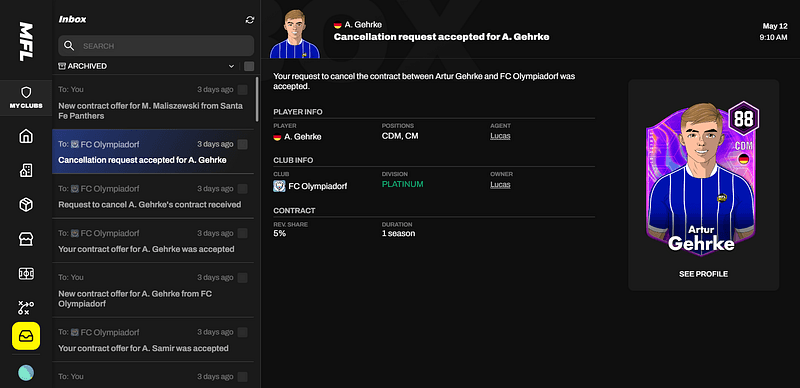Viewport: 800px width, 388px height.
Task: Click the A. Gehrke player name in Player Info
Action: [x=303, y=137]
